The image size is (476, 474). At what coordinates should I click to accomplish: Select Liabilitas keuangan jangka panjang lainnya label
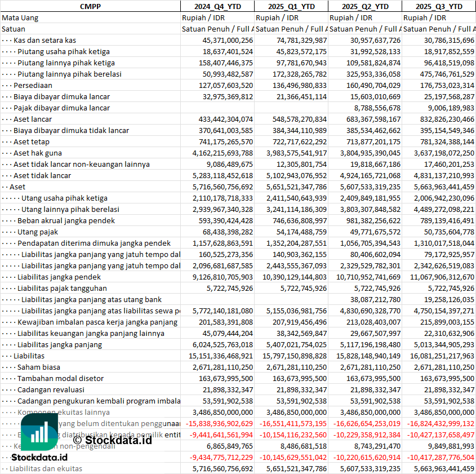click(x=91, y=333)
